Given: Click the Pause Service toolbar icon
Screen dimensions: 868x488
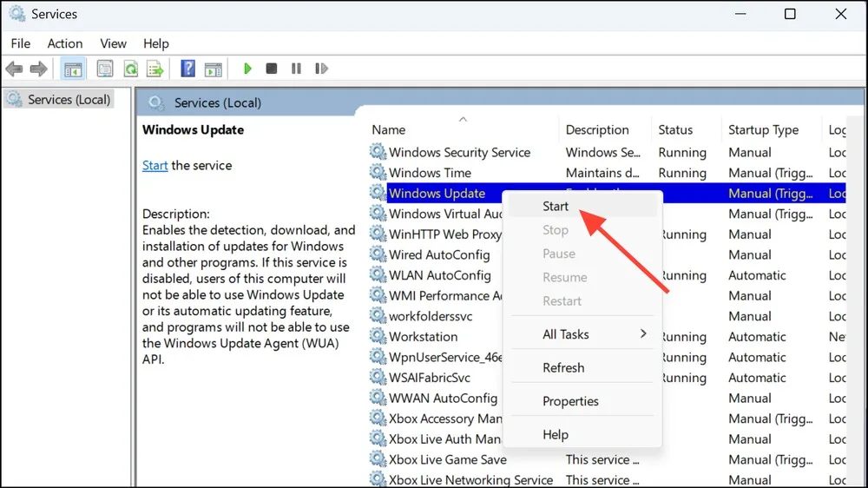Looking at the screenshot, I should click(296, 69).
